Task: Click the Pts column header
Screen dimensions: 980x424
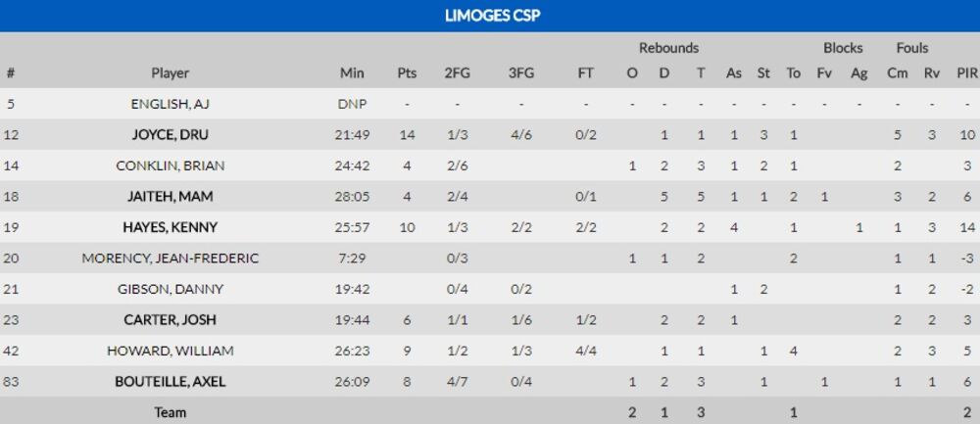Action: coord(407,73)
